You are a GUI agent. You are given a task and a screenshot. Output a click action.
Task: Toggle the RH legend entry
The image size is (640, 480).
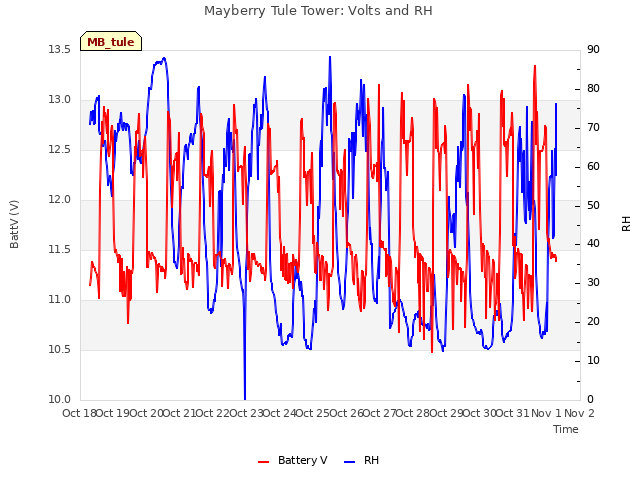[362, 460]
